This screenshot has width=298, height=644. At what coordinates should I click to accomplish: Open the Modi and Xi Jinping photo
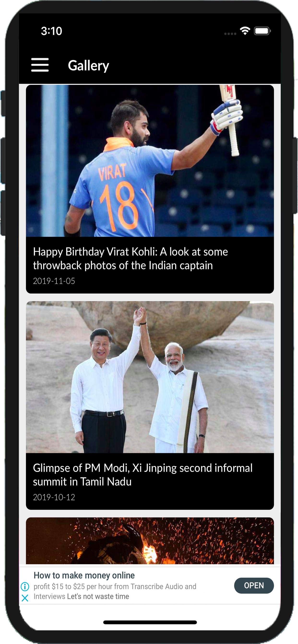pos(150,377)
